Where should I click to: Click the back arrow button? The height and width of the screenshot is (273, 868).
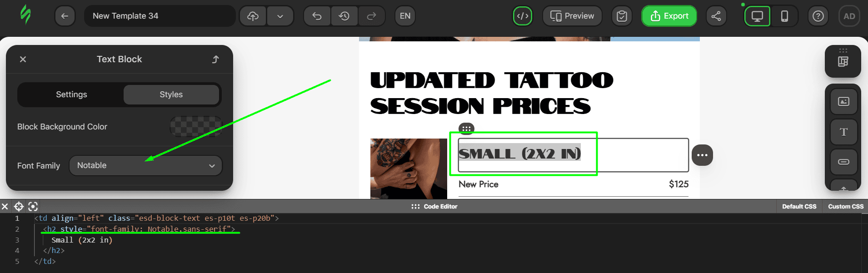pos(65,16)
